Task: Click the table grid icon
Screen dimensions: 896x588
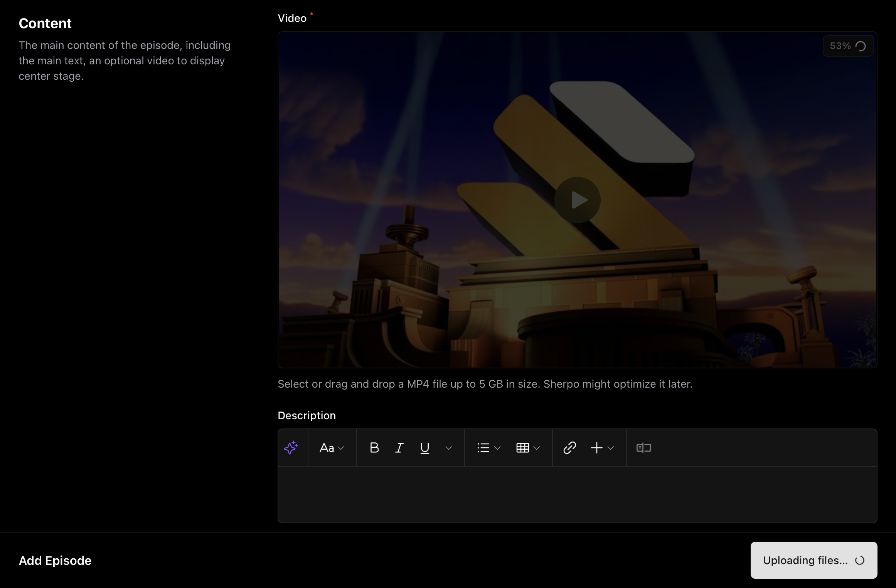Action: click(x=522, y=448)
